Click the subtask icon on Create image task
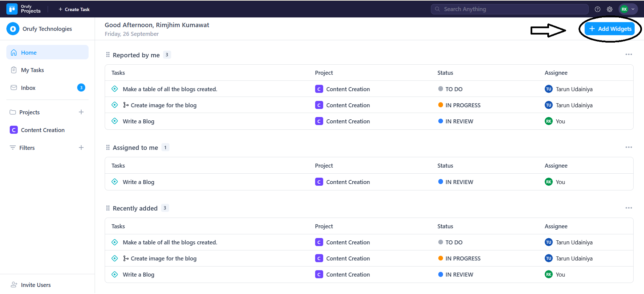The width and height of the screenshot is (644, 294). click(x=126, y=105)
